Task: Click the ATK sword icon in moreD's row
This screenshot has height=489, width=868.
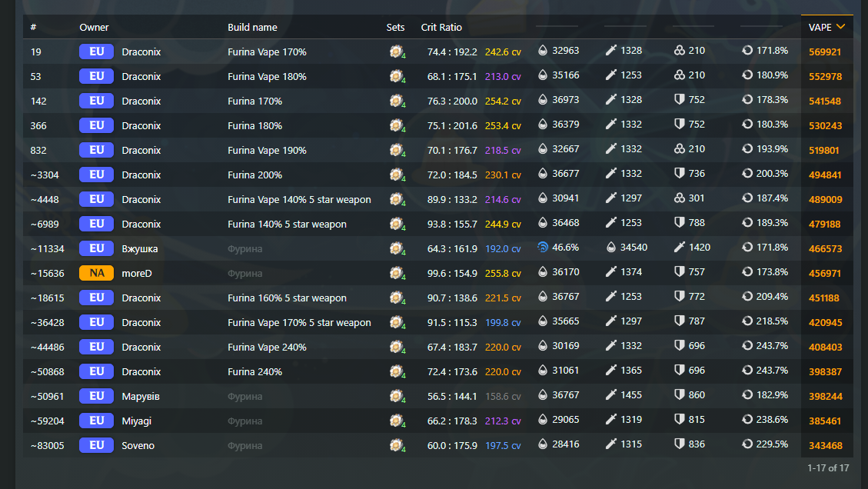Action: 611,271
